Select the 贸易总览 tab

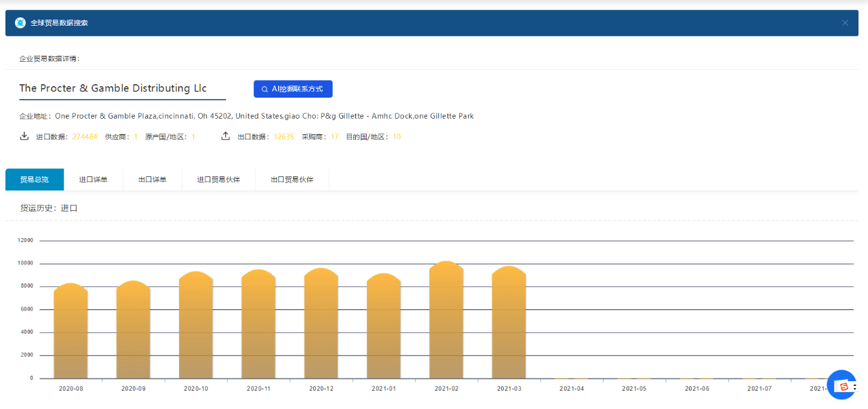pyautogui.click(x=35, y=180)
